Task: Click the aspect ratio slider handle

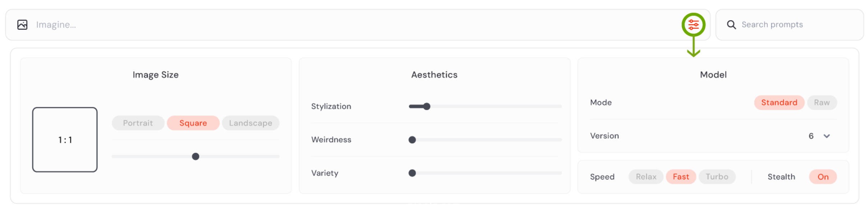Action: (196, 157)
